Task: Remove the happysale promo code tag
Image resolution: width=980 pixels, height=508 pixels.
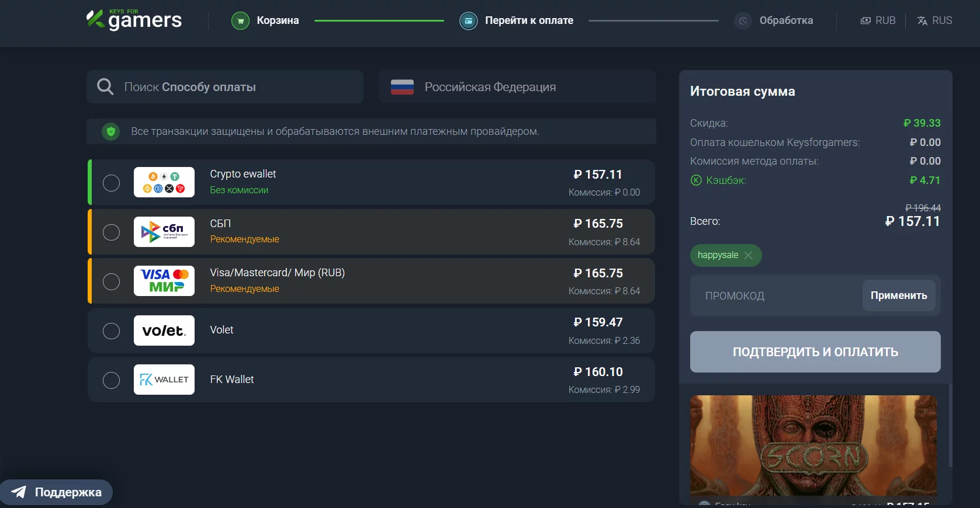Action: click(748, 255)
